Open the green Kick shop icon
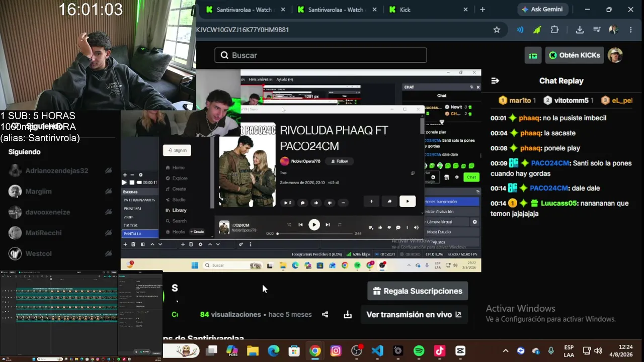This screenshot has height=362, width=644. click(x=533, y=55)
